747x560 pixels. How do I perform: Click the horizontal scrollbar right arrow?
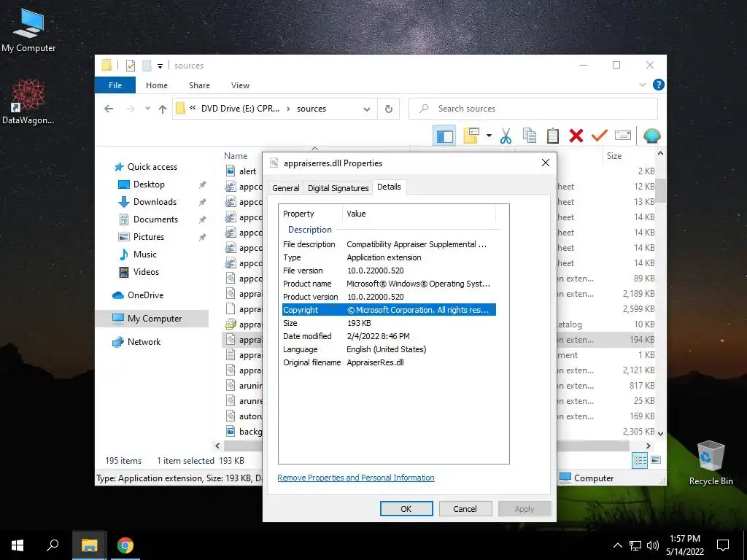coord(649,446)
